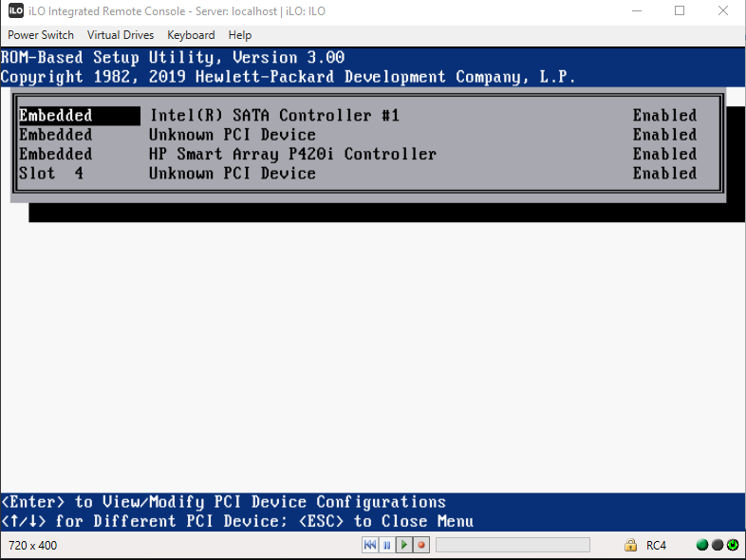
Task: Click the pause playback icon
Action: pos(387,545)
